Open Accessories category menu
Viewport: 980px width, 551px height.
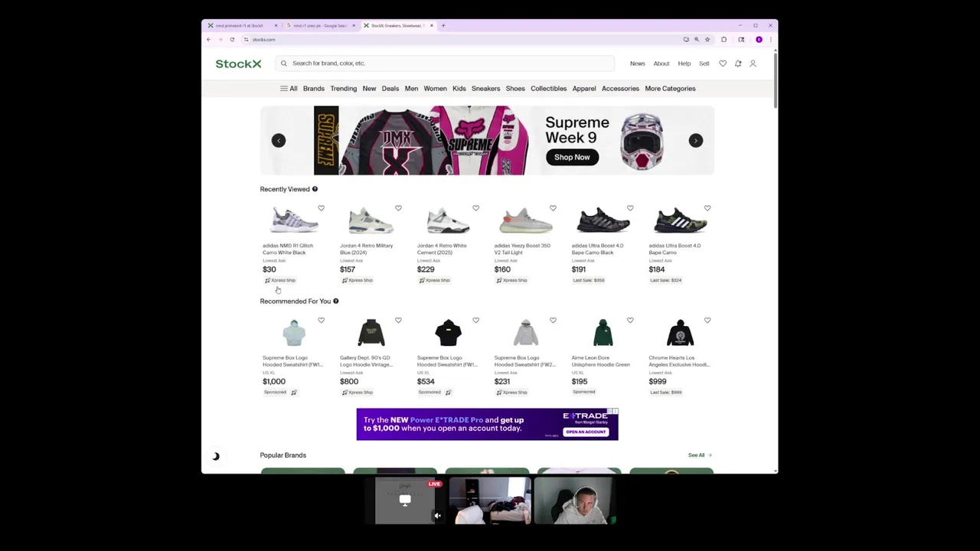[620, 89]
